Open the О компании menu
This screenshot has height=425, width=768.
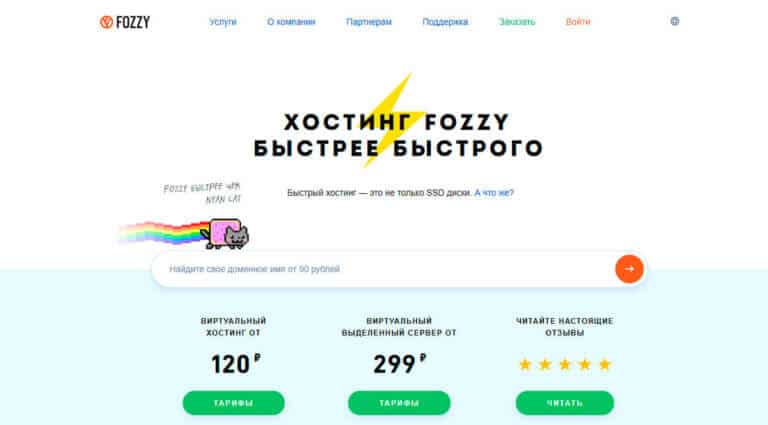(x=291, y=22)
